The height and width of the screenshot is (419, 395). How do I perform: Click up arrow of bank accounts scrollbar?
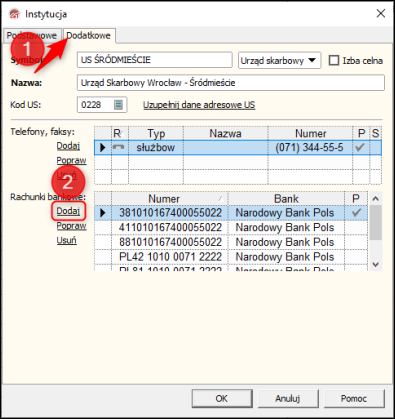[376, 199]
